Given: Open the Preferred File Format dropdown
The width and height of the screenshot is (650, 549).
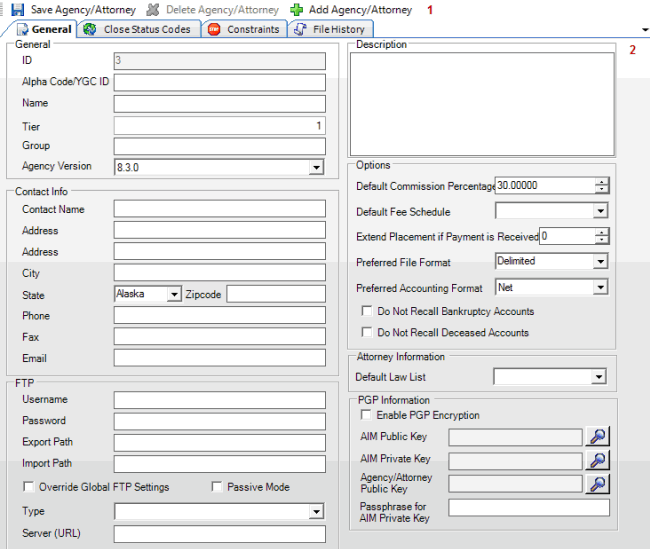Looking at the screenshot, I should [600, 261].
